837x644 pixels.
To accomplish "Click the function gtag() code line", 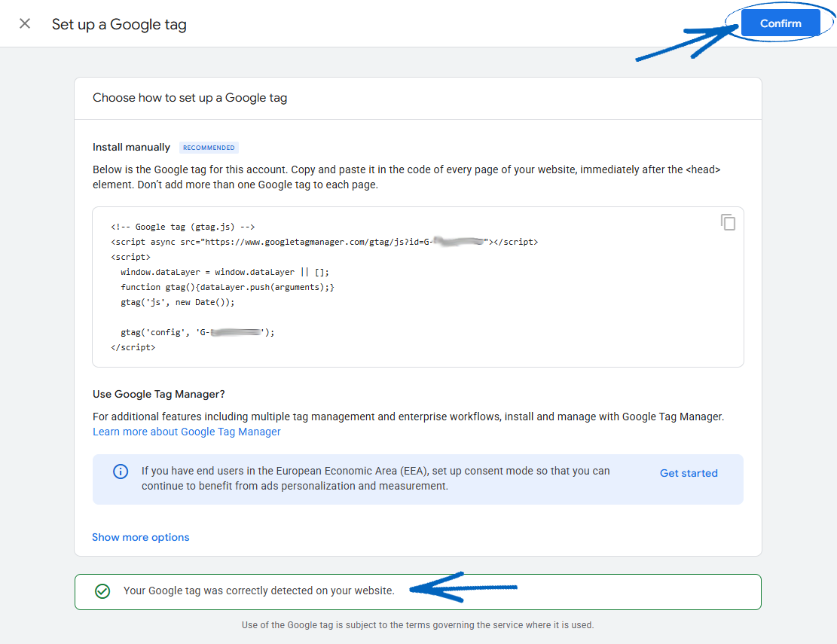I will (x=228, y=287).
